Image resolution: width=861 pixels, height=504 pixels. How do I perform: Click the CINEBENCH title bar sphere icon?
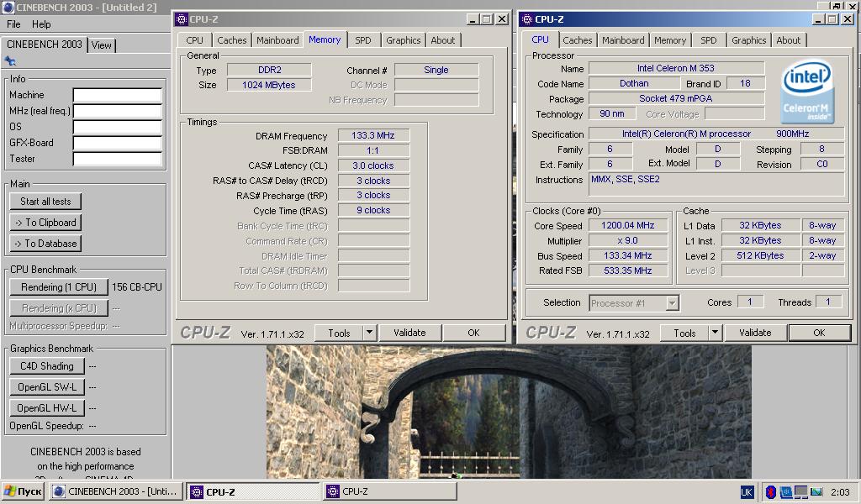tap(8, 7)
